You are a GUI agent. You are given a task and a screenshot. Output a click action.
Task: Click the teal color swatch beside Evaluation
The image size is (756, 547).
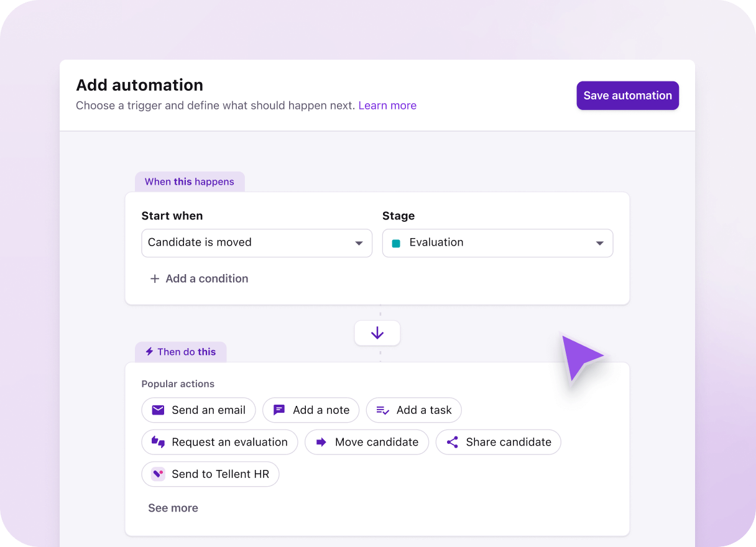point(396,243)
